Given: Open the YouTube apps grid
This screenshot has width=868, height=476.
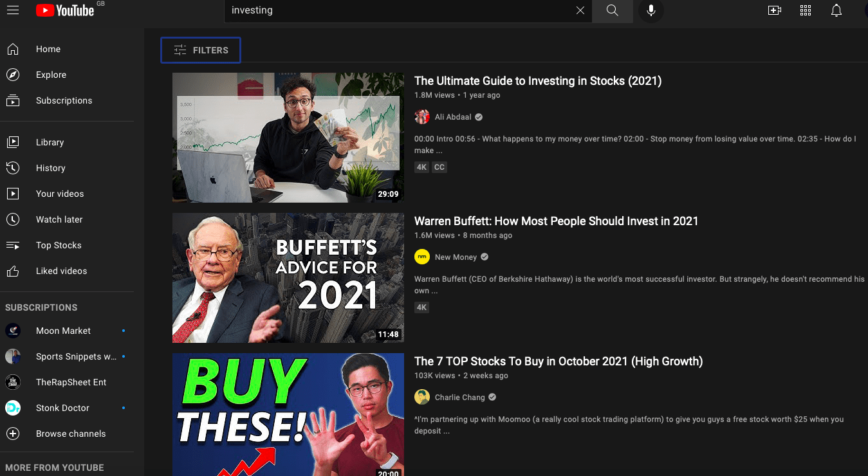Looking at the screenshot, I should pos(806,10).
